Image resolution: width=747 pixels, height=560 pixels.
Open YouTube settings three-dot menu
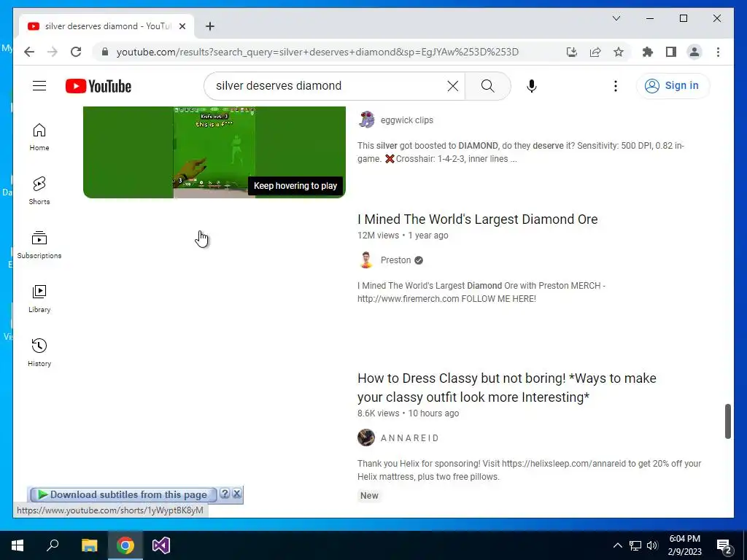616,86
